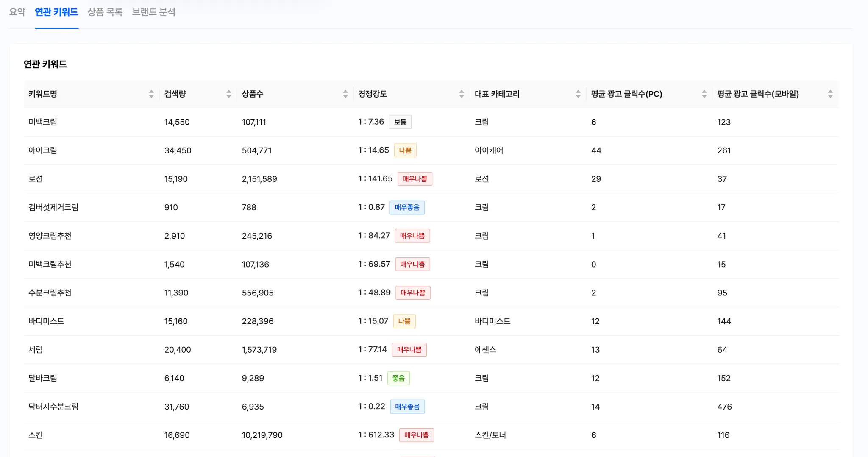Switch to the 요약 tab
The height and width of the screenshot is (457, 868).
click(x=17, y=12)
